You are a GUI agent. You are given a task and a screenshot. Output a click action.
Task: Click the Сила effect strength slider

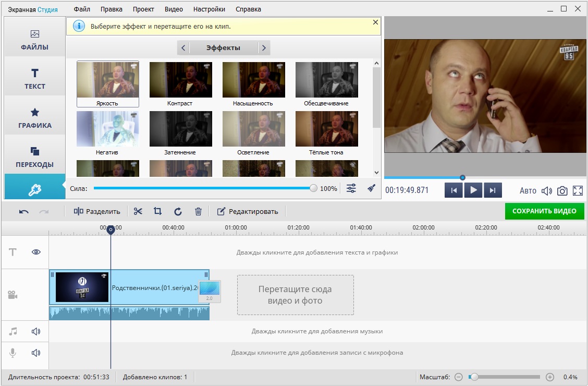pos(203,188)
